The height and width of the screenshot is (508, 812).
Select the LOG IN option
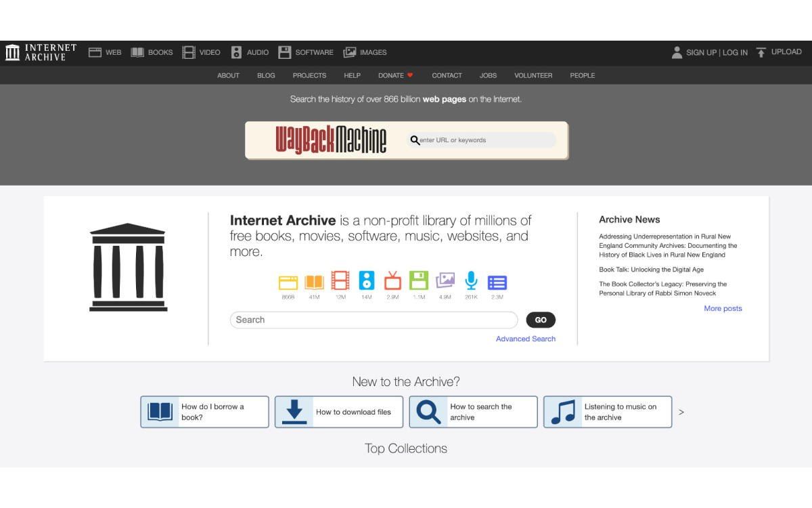[x=735, y=51]
